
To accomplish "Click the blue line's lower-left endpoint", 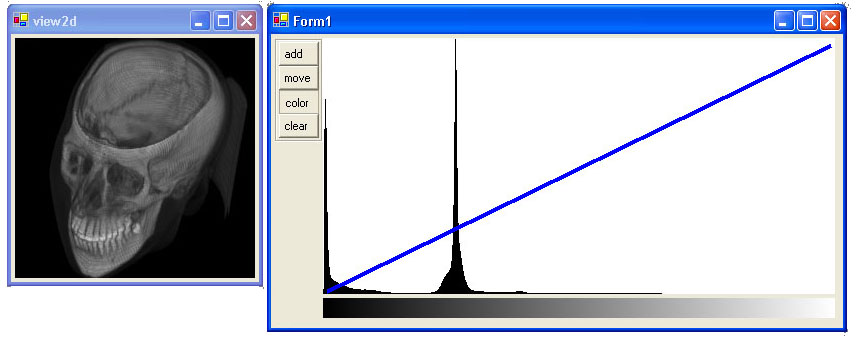I will [x=327, y=291].
